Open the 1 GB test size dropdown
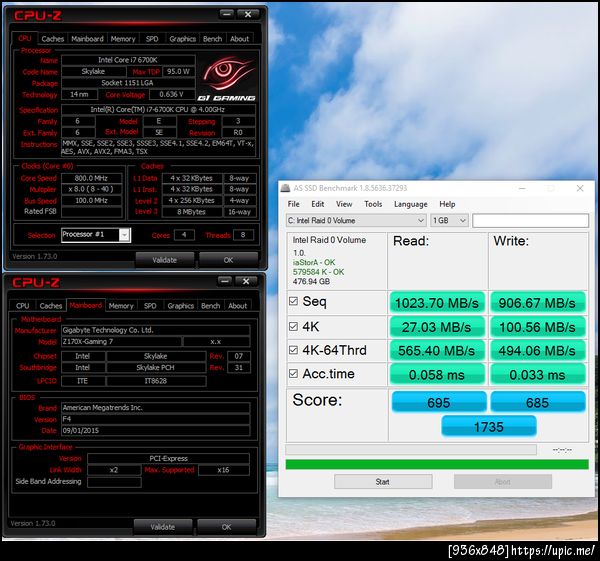 tap(449, 220)
